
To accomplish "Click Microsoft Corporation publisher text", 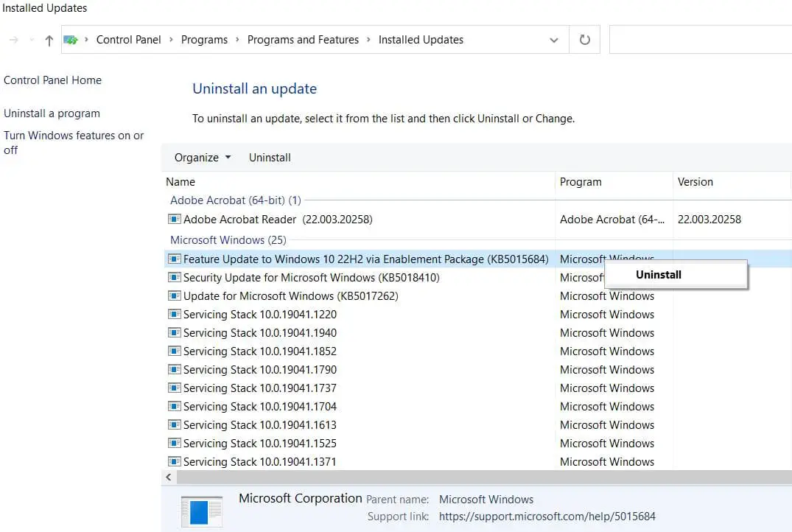I will [x=300, y=498].
